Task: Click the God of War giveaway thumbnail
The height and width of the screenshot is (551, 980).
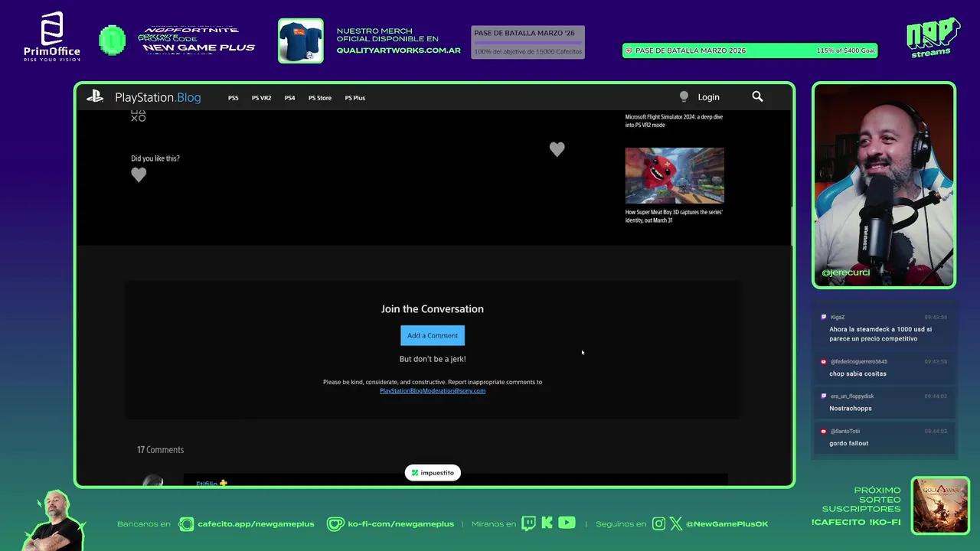Action: (940, 506)
